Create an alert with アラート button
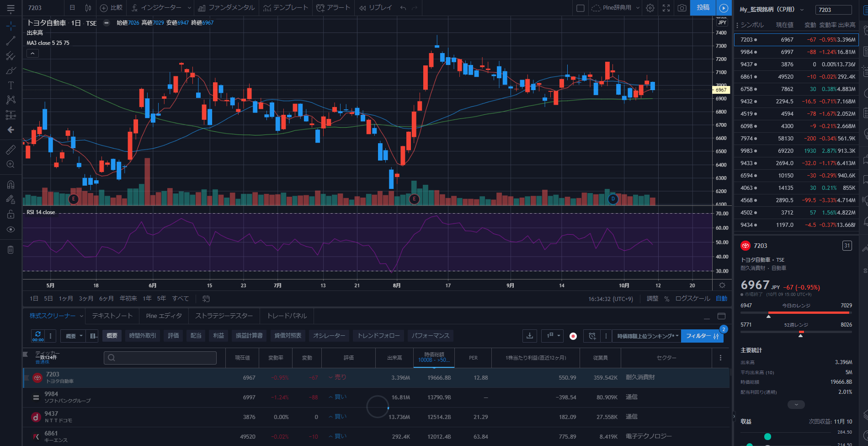Viewport: 868px width, 446px height. (333, 8)
